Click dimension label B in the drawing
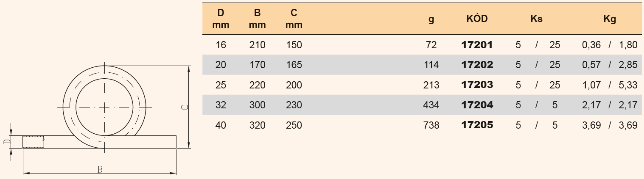Screen dimensions: 644x179 point(100,169)
